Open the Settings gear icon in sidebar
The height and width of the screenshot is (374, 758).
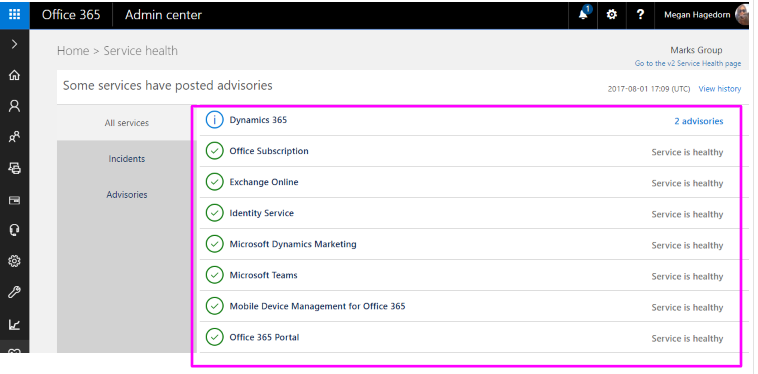point(15,261)
